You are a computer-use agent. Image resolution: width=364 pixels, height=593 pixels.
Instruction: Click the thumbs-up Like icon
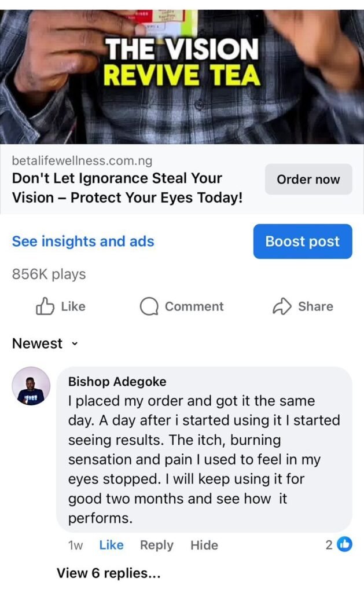[45, 306]
